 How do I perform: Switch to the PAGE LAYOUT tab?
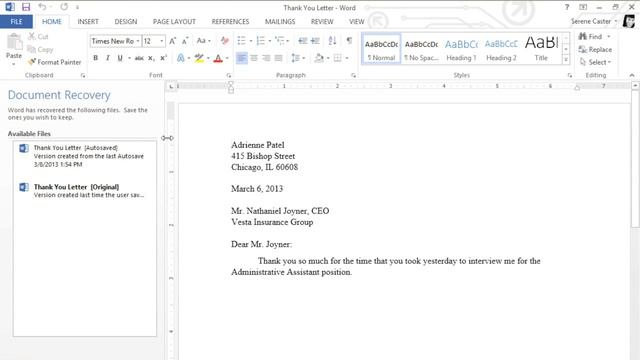174,22
